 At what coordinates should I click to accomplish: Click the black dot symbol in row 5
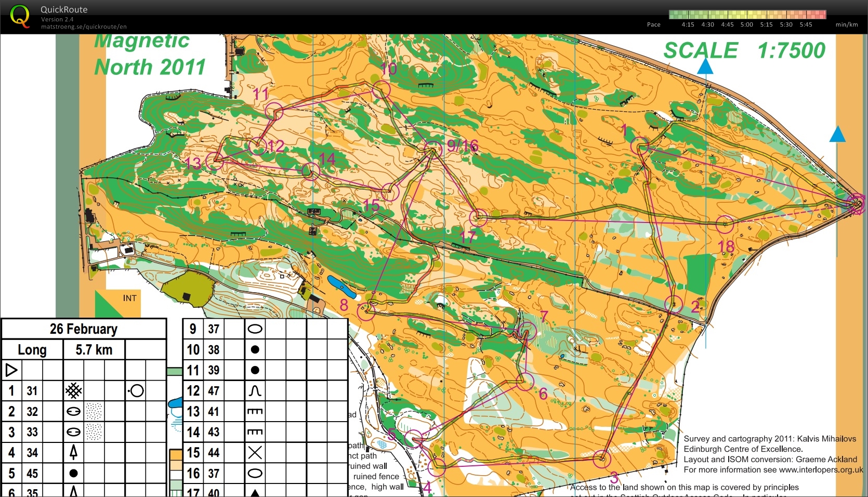[x=73, y=473]
